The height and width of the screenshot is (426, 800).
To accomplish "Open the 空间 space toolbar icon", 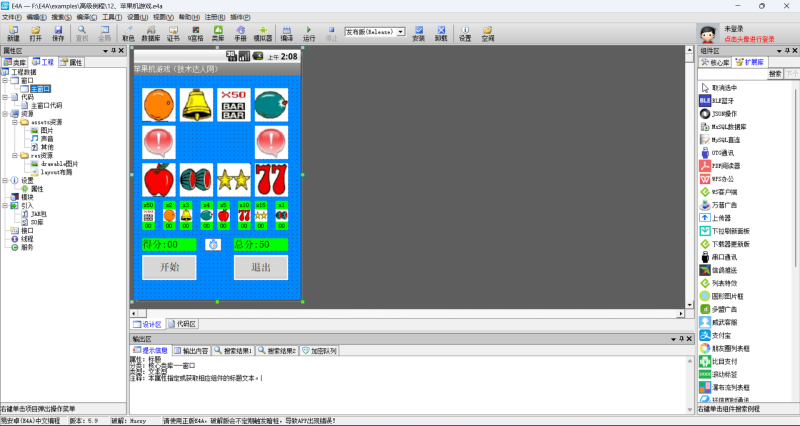I will point(488,34).
